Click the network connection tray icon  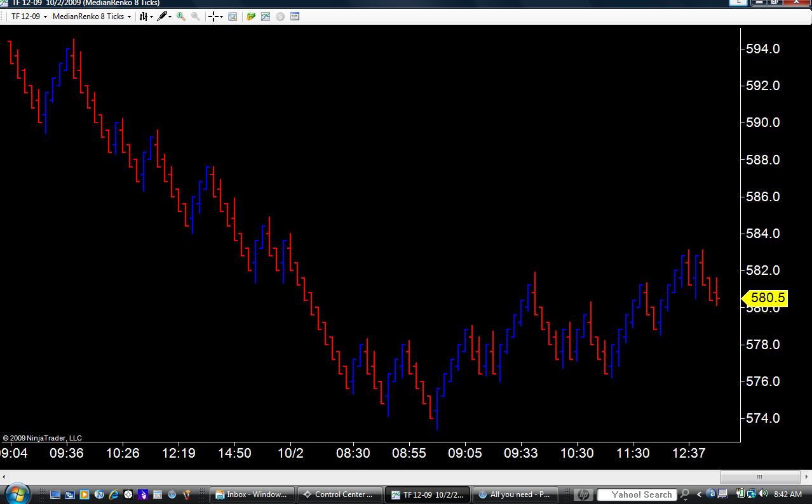click(x=752, y=494)
